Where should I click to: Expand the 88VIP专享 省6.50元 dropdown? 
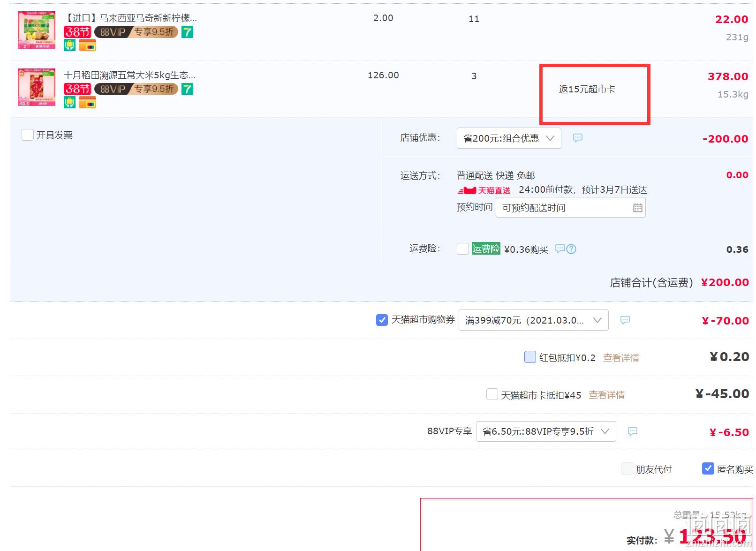(546, 431)
